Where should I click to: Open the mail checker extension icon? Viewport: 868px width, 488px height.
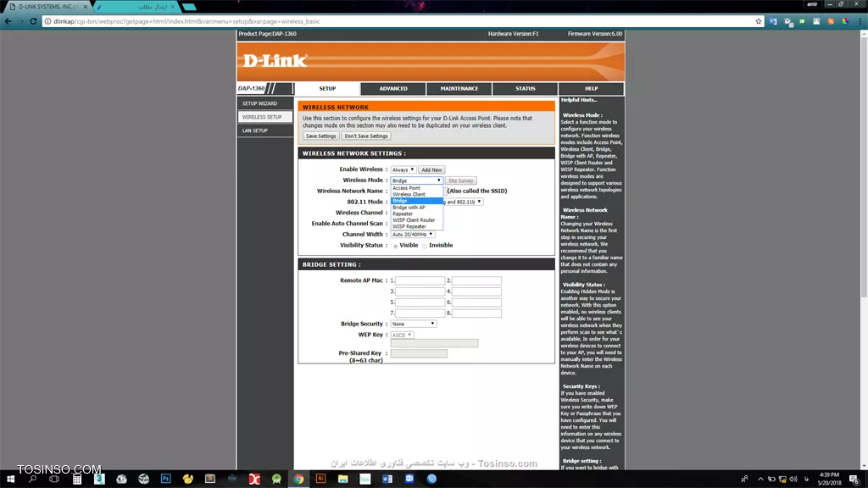(787, 21)
